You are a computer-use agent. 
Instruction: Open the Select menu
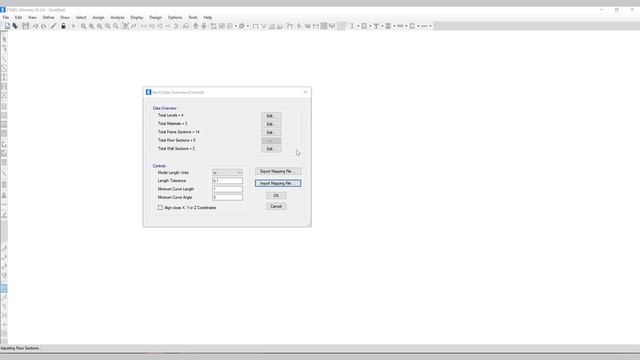coord(81,18)
